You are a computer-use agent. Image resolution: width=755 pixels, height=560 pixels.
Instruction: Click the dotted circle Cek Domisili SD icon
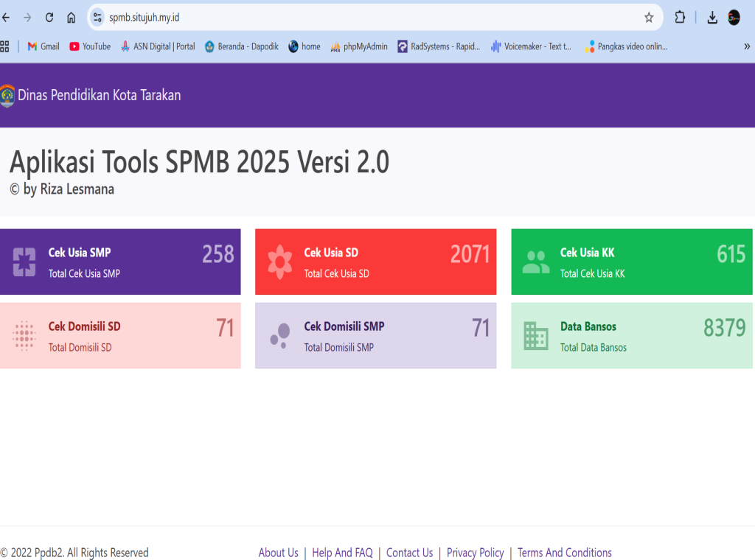pyautogui.click(x=24, y=335)
